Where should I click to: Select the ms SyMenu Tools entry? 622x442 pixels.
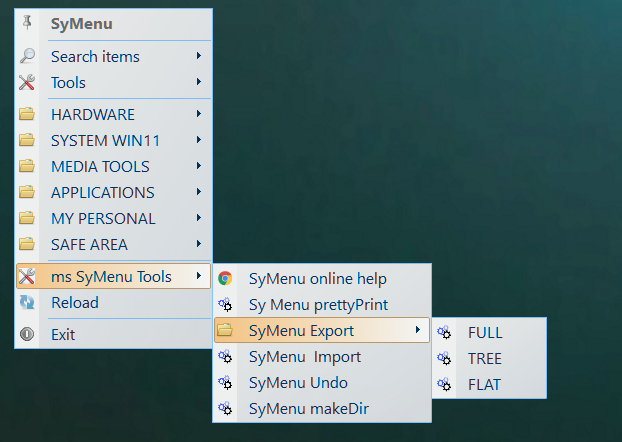click(113, 276)
